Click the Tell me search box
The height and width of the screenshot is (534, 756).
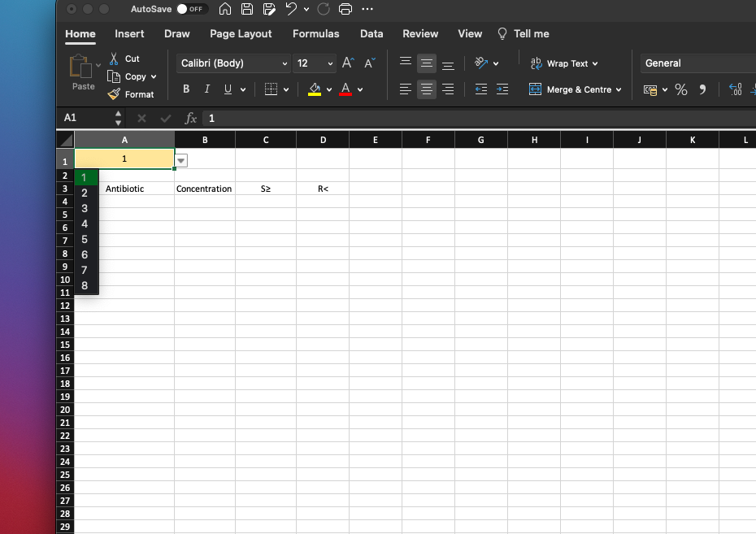pyautogui.click(x=524, y=34)
